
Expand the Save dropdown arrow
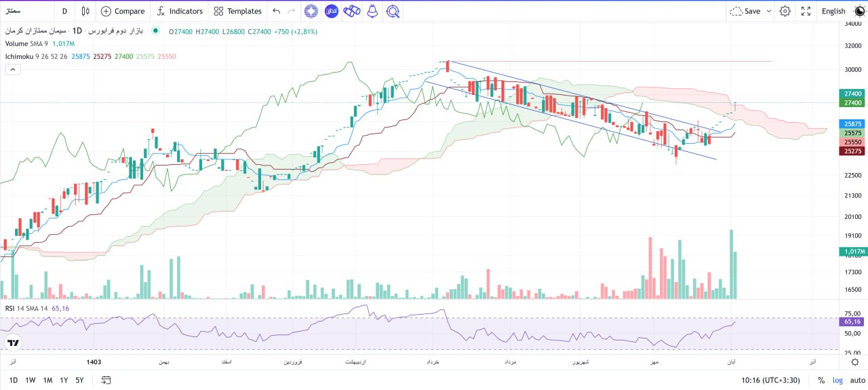(x=768, y=11)
